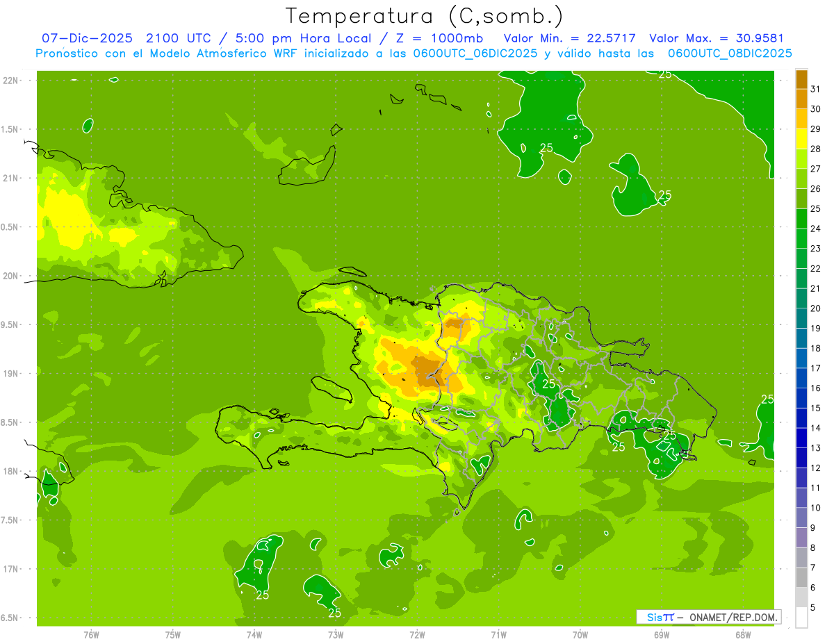The image size is (834, 644).
Task: Pick the yellow colorbar segment between 28 and 29
Action: point(801,140)
